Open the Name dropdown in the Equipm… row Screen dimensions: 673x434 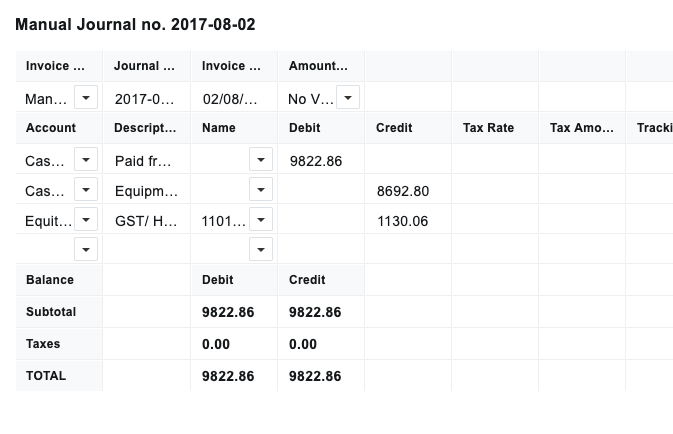tap(261, 190)
